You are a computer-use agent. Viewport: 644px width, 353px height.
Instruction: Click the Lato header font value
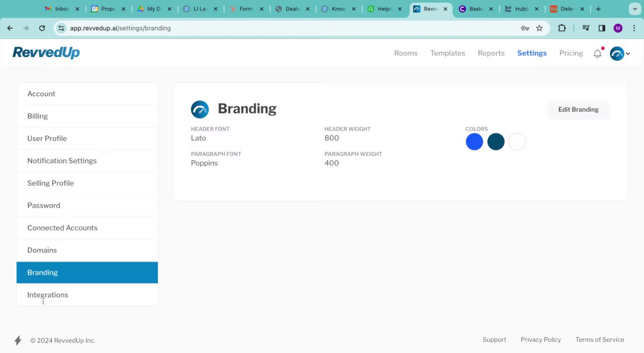[x=198, y=138]
